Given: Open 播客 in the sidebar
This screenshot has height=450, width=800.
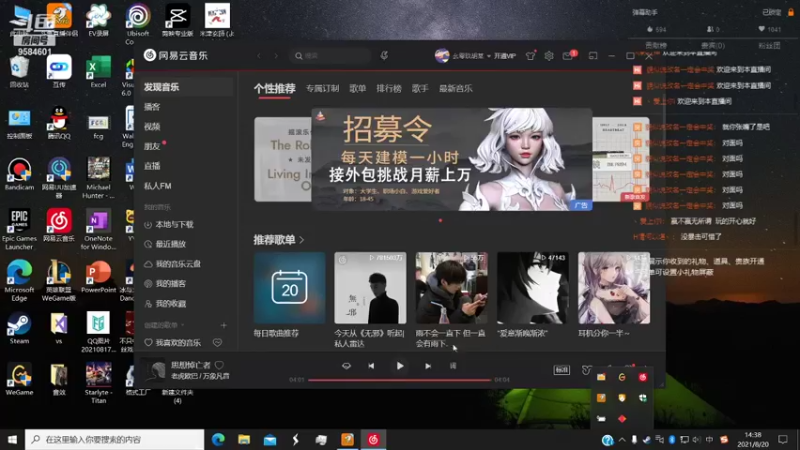Looking at the screenshot, I should coord(152,107).
